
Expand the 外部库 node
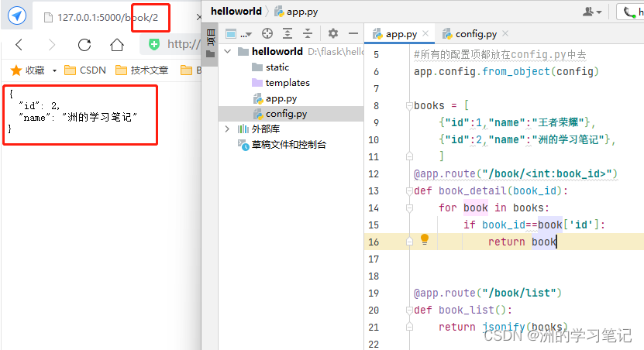(x=227, y=129)
